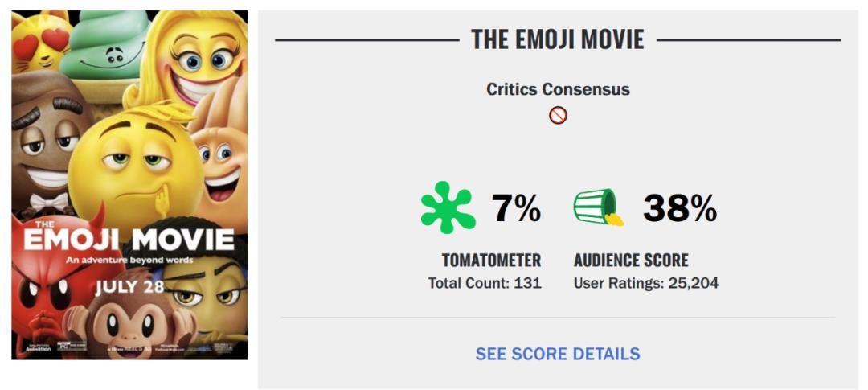Click the Audience Score label
Screen dimensions: 868x390
click(631, 261)
